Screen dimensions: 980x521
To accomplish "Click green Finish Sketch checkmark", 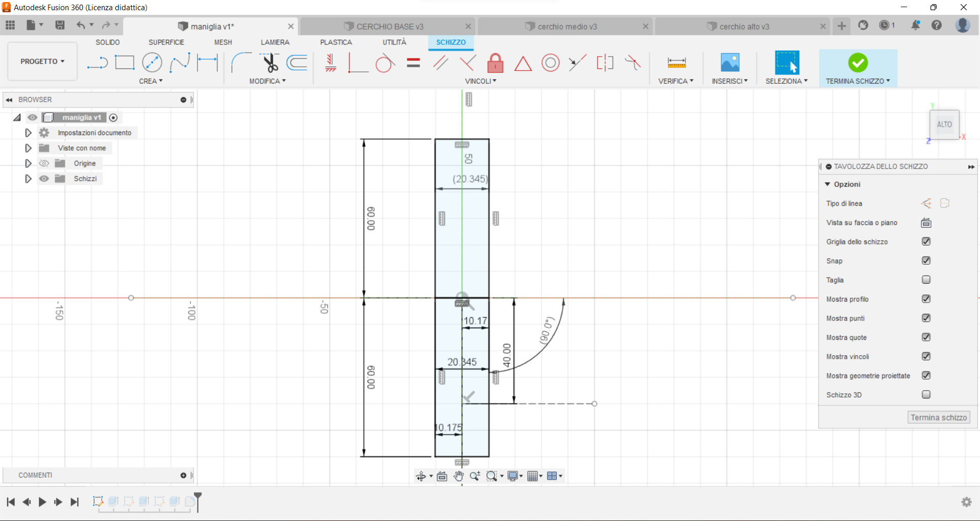I will [x=857, y=63].
